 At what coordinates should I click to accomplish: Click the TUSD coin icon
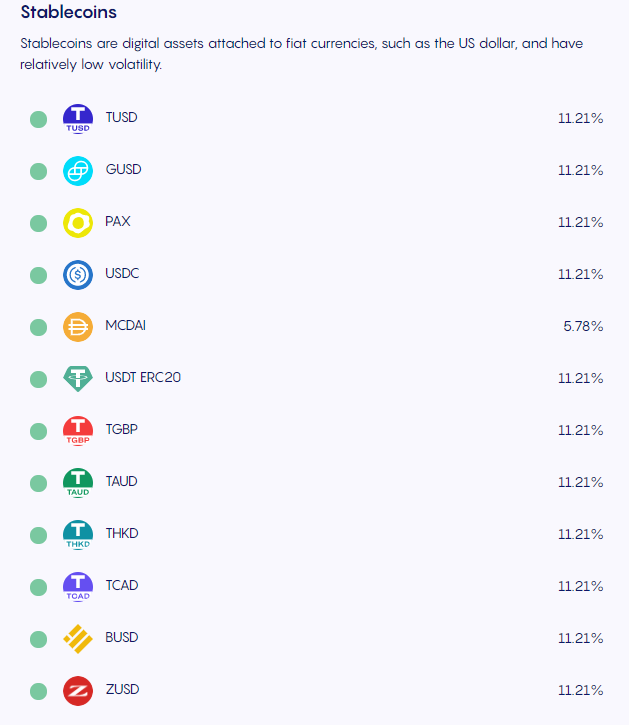pyautogui.click(x=77, y=119)
